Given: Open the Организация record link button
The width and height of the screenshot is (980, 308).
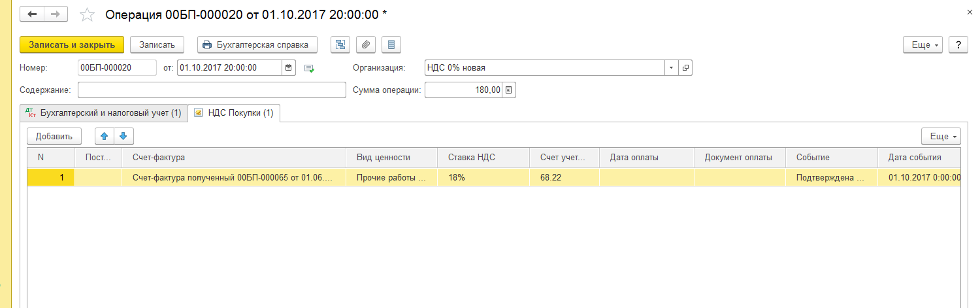Looking at the screenshot, I should tap(685, 67).
